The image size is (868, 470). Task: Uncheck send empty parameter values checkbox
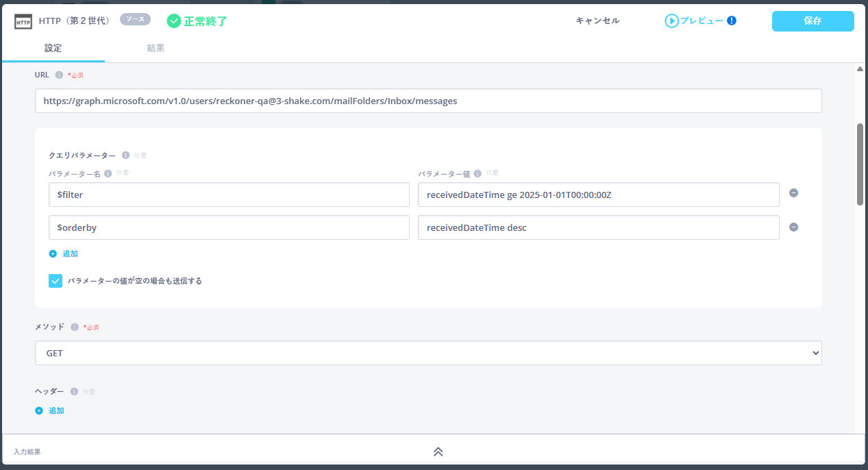click(x=55, y=281)
